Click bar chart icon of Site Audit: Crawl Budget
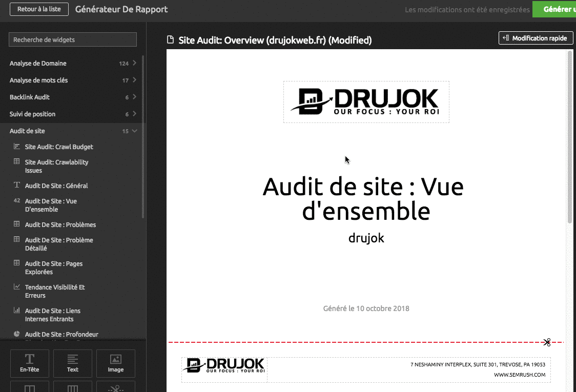The width and height of the screenshot is (576, 392). (16, 146)
